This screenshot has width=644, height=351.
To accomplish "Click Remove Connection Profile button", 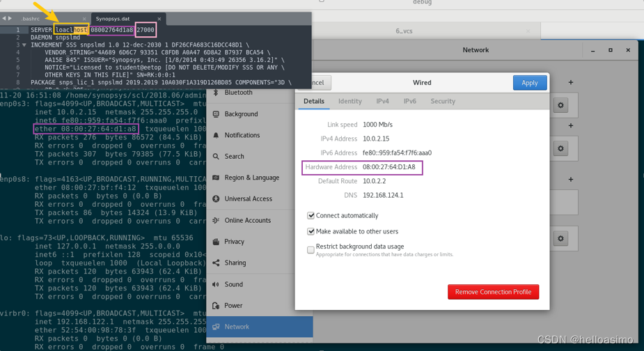I will (493, 292).
